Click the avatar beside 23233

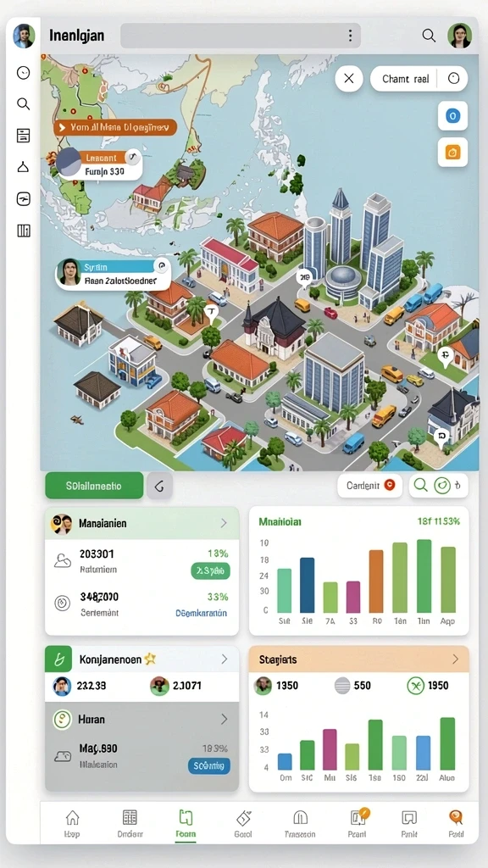tap(62, 686)
